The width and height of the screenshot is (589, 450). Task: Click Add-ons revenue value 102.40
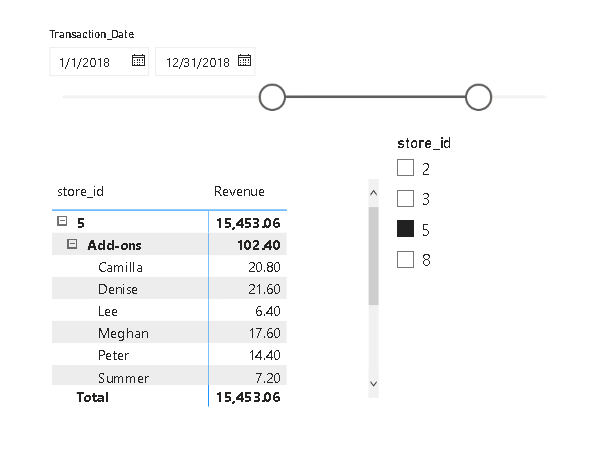pos(259,245)
